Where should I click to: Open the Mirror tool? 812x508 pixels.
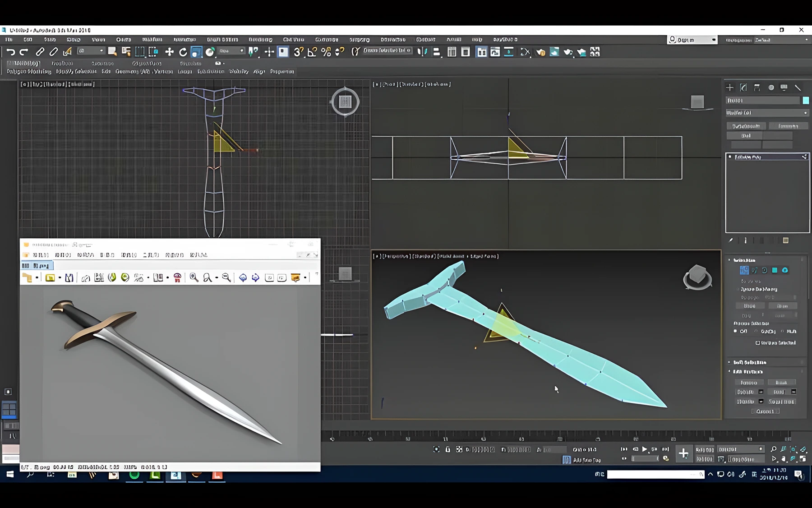click(422, 52)
